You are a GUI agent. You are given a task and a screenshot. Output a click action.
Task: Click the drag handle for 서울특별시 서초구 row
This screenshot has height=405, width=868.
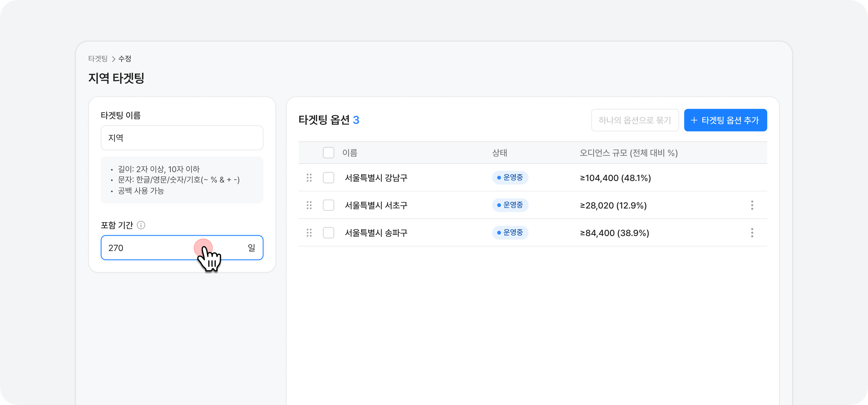coord(309,205)
